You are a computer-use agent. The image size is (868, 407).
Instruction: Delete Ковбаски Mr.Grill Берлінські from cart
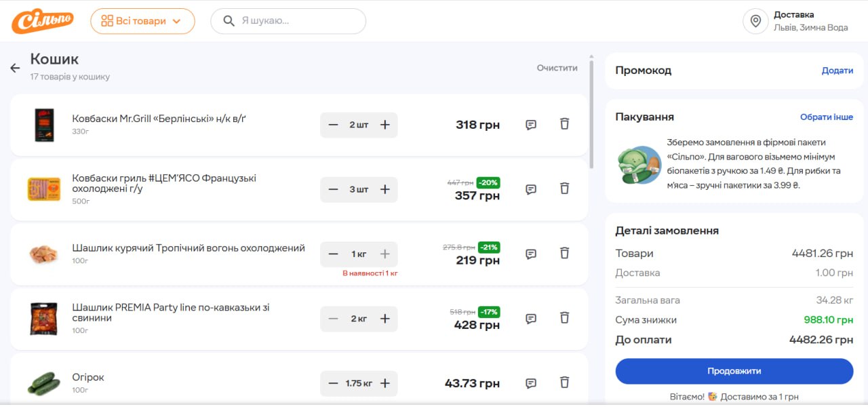pos(564,124)
